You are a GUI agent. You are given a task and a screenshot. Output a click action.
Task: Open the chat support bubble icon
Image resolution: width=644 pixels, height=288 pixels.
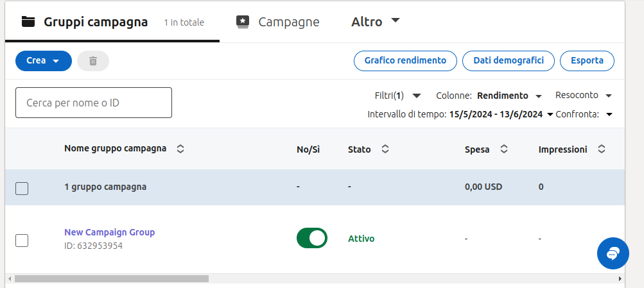pos(613,253)
